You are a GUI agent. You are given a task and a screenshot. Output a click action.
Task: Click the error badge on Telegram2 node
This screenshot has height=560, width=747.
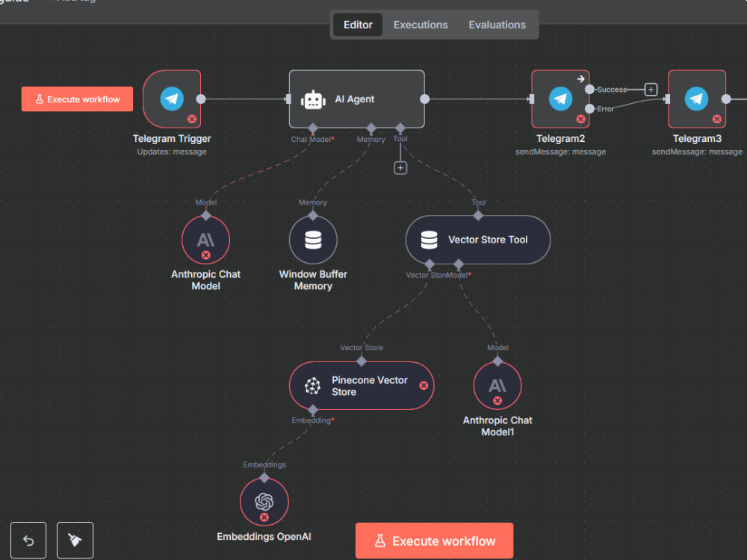coord(580,119)
